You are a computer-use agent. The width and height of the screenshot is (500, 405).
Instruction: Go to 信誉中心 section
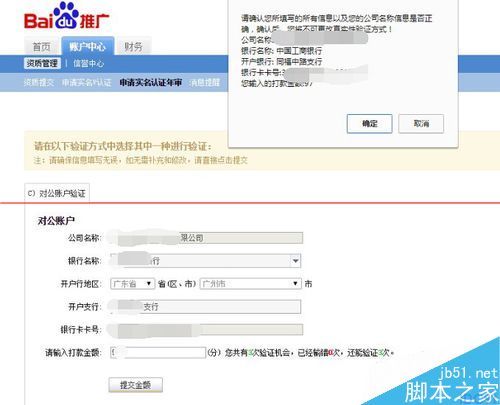[x=88, y=63]
